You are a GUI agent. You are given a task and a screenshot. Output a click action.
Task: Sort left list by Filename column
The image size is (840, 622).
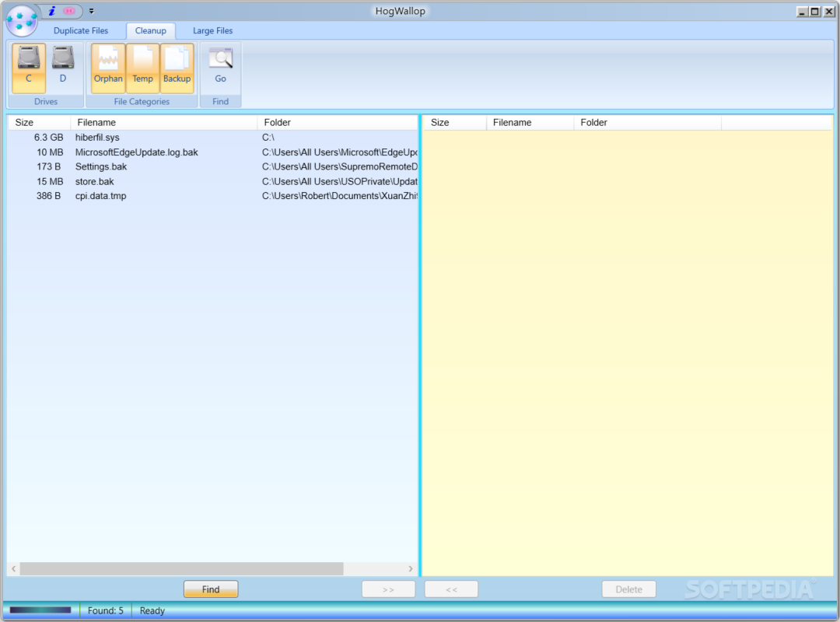164,123
